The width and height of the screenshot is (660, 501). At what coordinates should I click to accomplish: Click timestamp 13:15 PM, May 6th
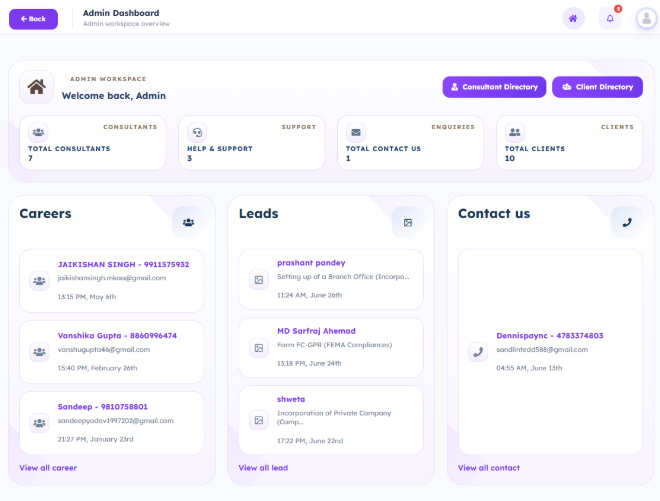coord(87,297)
